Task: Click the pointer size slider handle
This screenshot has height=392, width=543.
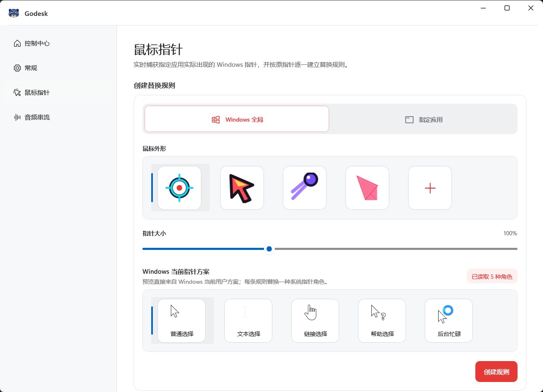Action: (x=269, y=249)
